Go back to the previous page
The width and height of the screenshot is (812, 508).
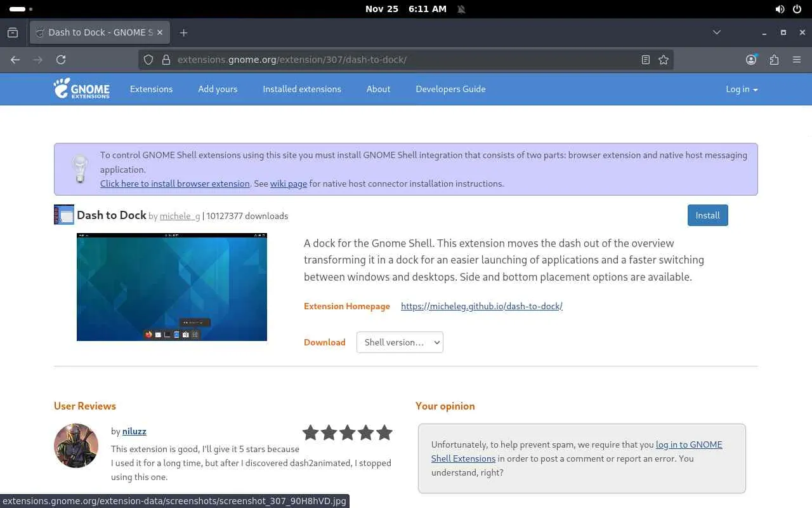(15, 60)
